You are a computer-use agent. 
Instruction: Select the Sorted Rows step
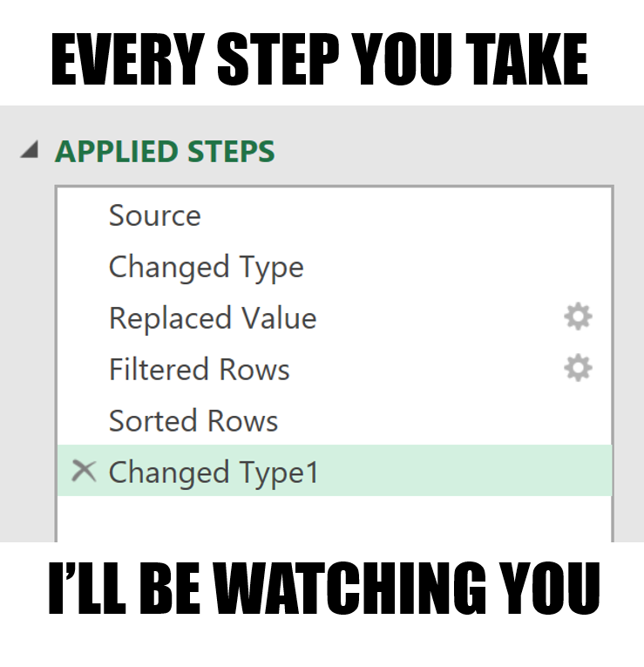[193, 421]
